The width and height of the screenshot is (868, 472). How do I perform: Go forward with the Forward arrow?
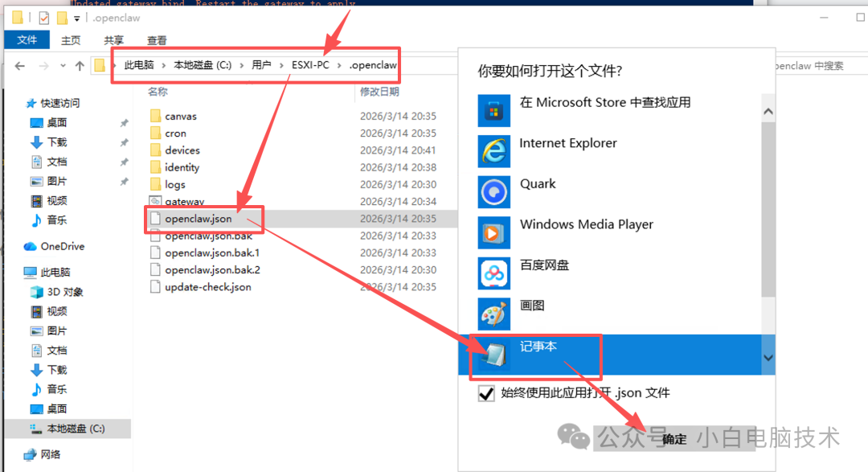pyautogui.click(x=43, y=66)
